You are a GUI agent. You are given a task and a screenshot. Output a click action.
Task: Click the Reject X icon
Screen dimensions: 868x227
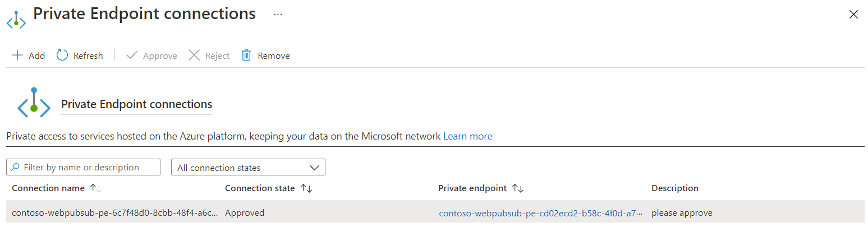[194, 55]
